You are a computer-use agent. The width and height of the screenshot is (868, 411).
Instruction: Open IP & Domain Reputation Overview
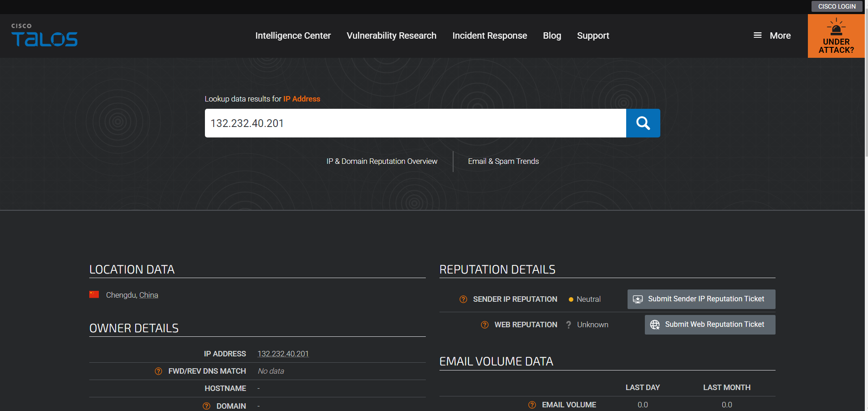point(382,161)
